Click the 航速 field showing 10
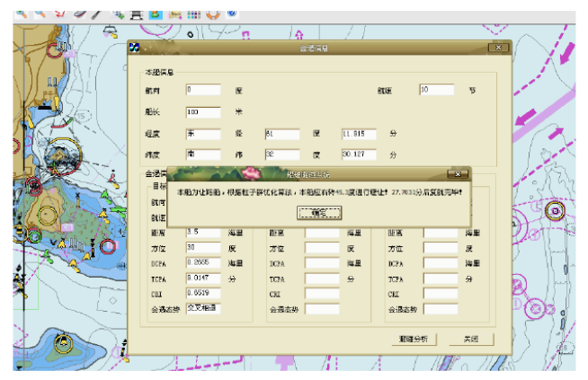Image resolution: width=588 pixels, height=380 pixels. tap(437, 90)
